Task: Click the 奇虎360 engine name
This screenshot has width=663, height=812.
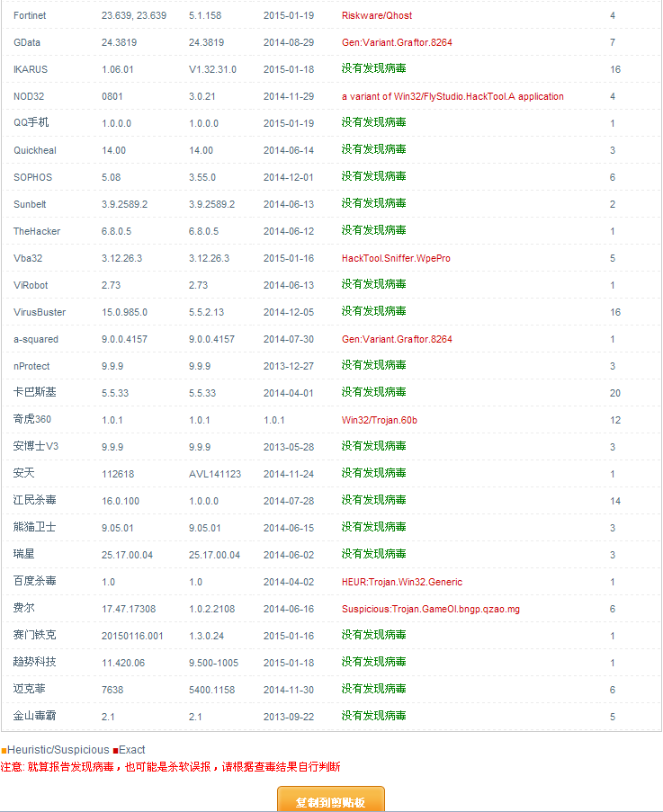Action: click(x=32, y=419)
